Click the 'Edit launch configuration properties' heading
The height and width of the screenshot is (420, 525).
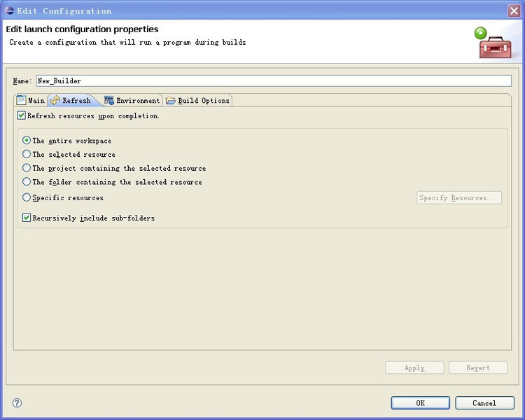tap(82, 29)
